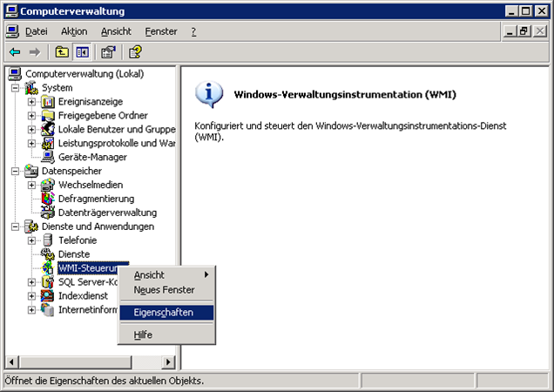Screen dimensions: 554x392
Task: Select the Geräte-Manager tree label
Action: 92,157
